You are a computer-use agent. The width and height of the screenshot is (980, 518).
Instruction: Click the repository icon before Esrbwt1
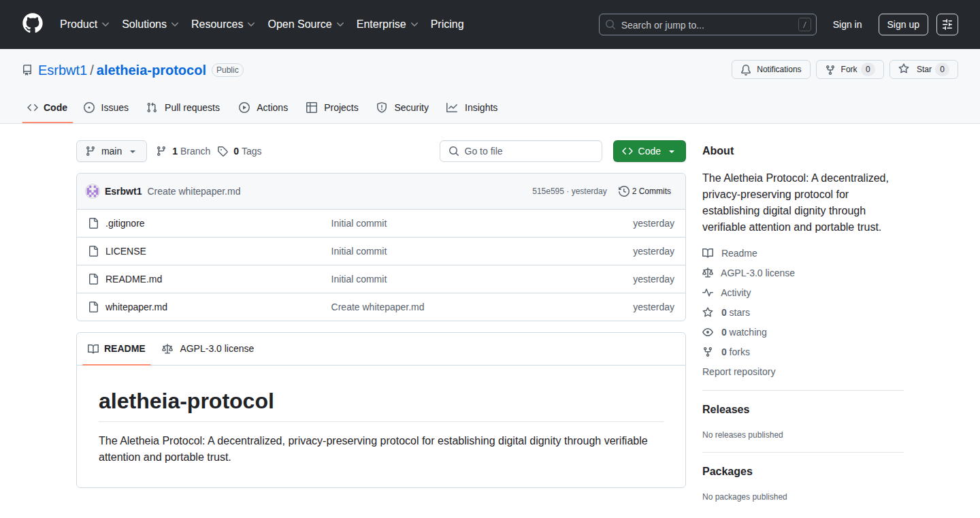pyautogui.click(x=27, y=70)
